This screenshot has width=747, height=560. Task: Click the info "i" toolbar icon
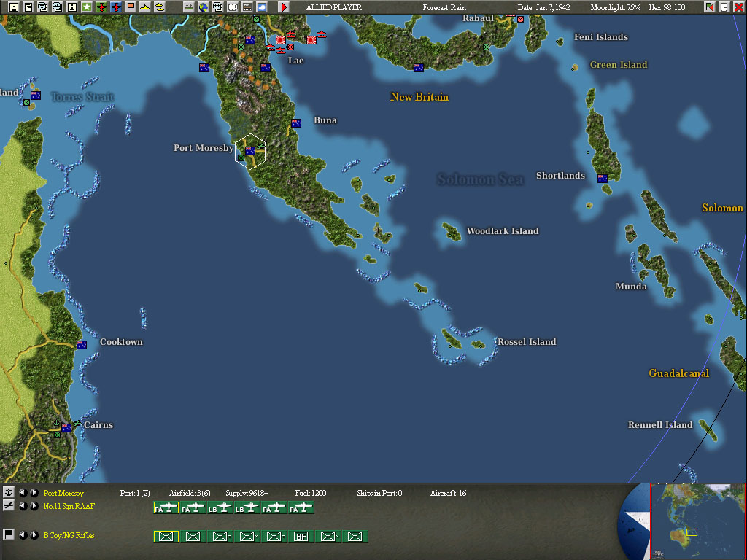point(72,7)
